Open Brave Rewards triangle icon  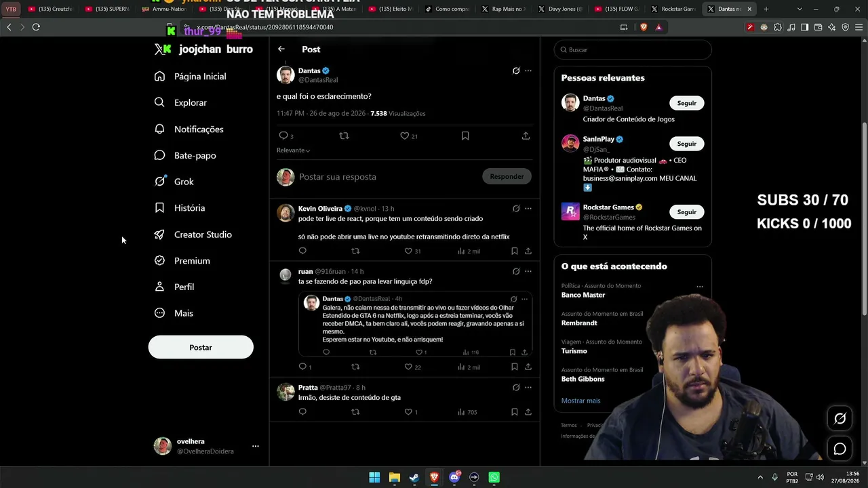coord(658,27)
